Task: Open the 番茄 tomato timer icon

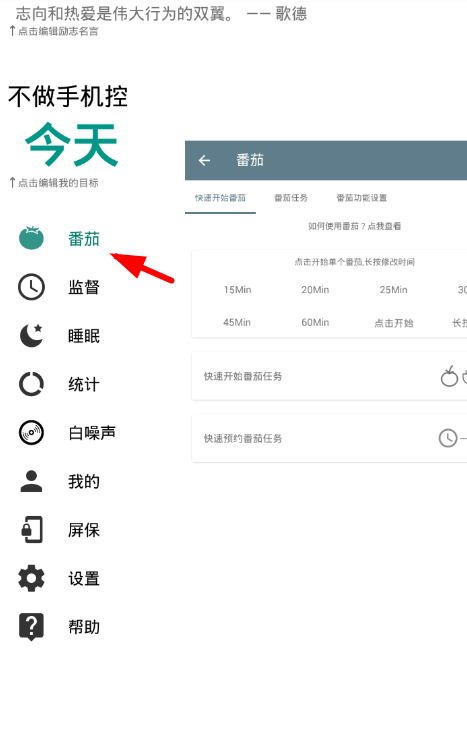Action: [31, 238]
